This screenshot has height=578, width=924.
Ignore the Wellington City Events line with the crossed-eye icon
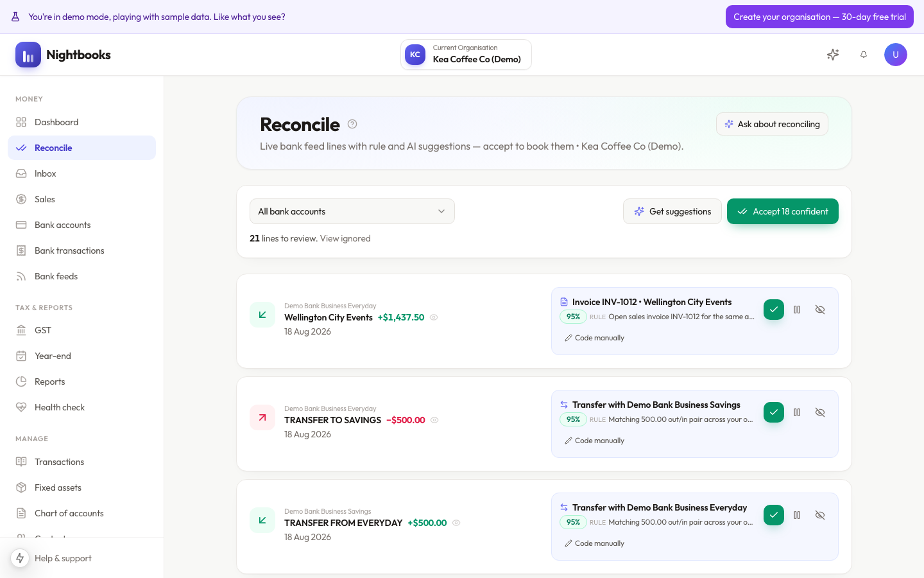820,310
